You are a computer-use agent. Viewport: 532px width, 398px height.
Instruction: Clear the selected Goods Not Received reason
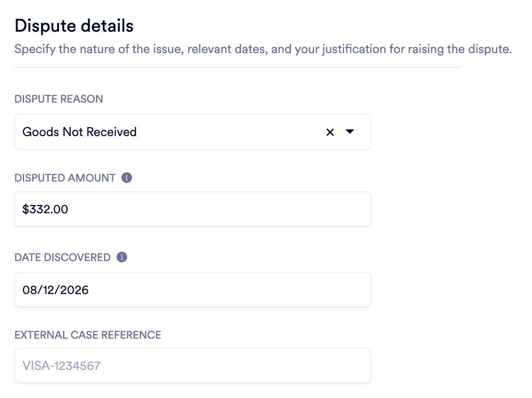click(x=330, y=132)
